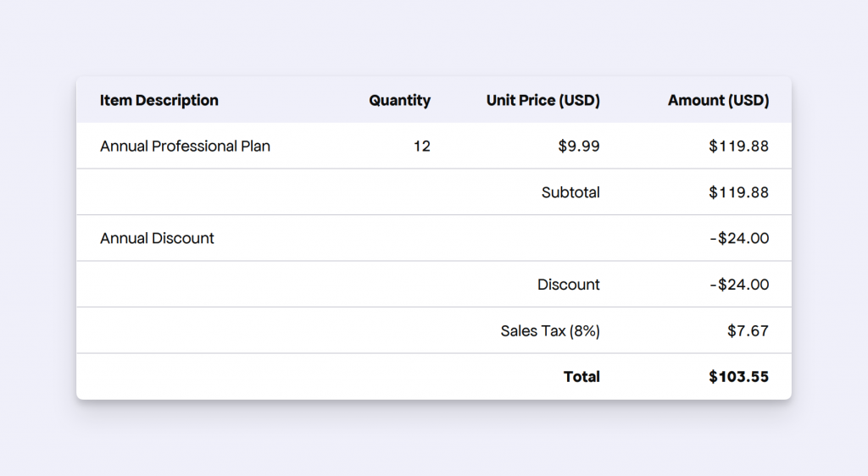Select the Annual Professional Plan cell
Viewport: 868px width, 476px height.
click(185, 146)
